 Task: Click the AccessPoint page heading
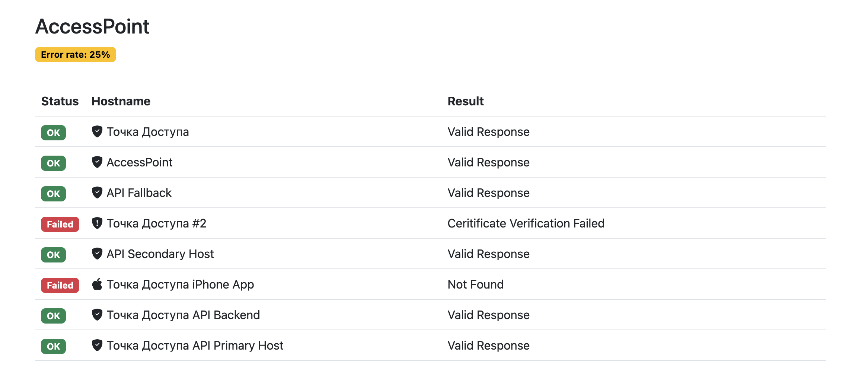[x=92, y=27]
